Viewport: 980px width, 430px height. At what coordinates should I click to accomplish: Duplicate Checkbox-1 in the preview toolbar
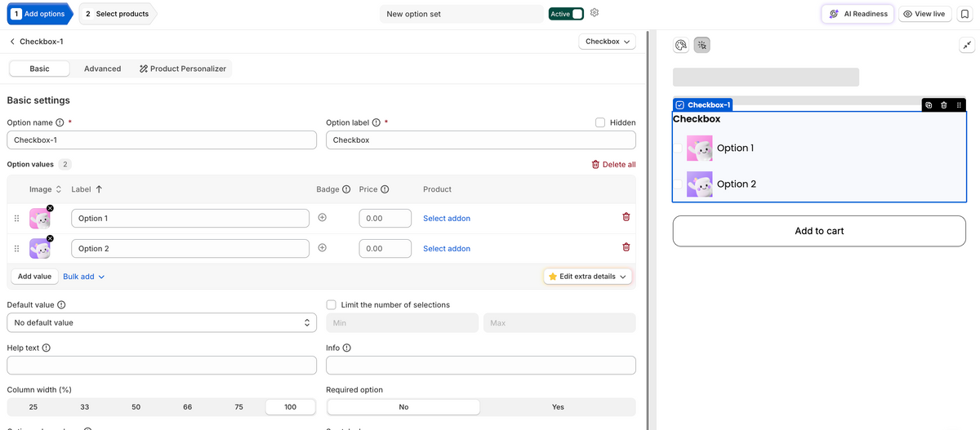(929, 105)
